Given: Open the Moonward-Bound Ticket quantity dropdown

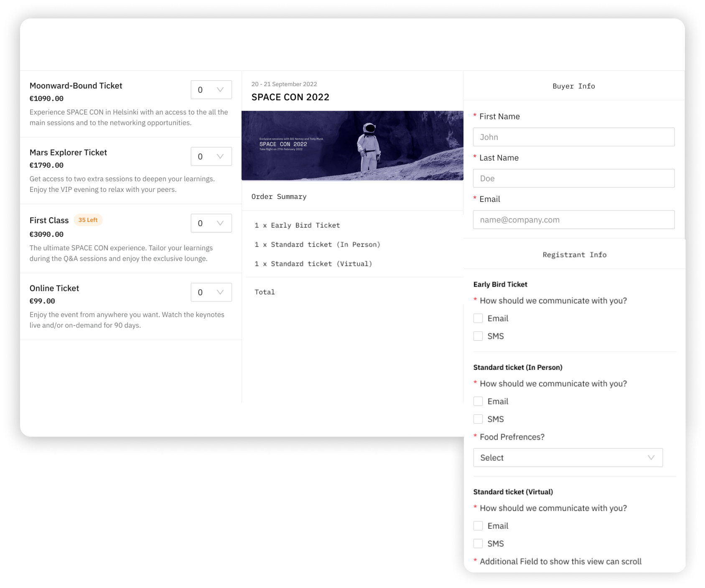Looking at the screenshot, I should [x=211, y=90].
